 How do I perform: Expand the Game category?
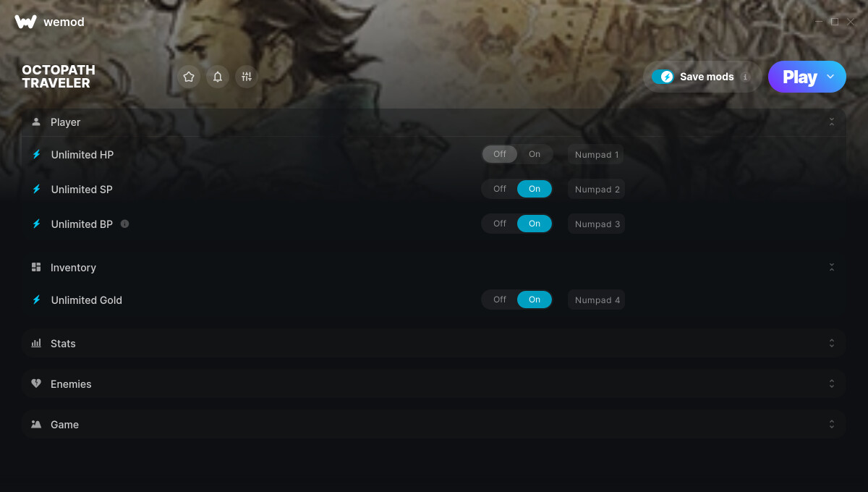point(433,424)
